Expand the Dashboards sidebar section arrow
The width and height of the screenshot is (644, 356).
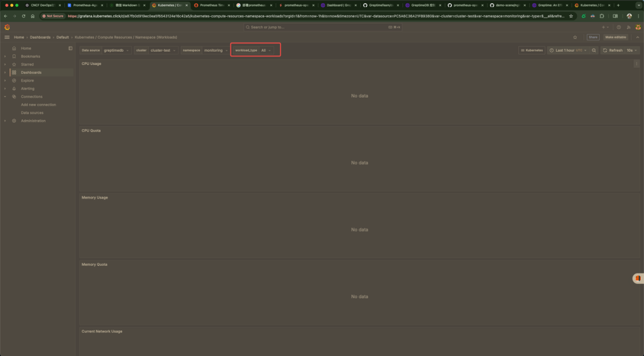tap(5, 72)
